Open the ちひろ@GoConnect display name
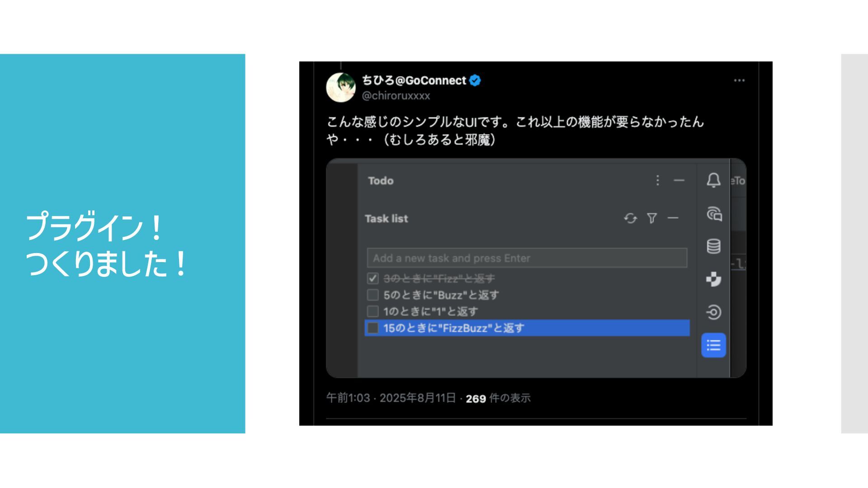The image size is (868, 488). click(414, 80)
